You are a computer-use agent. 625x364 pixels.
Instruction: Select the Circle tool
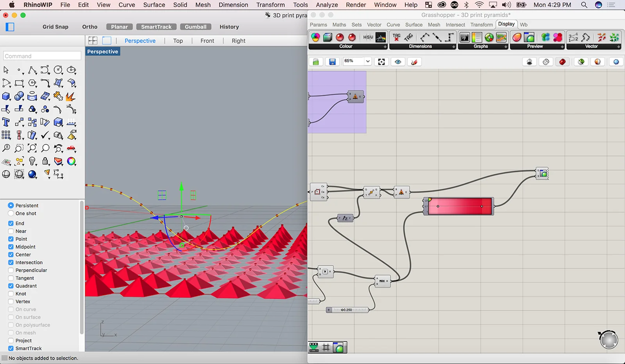pyautogui.click(x=58, y=70)
